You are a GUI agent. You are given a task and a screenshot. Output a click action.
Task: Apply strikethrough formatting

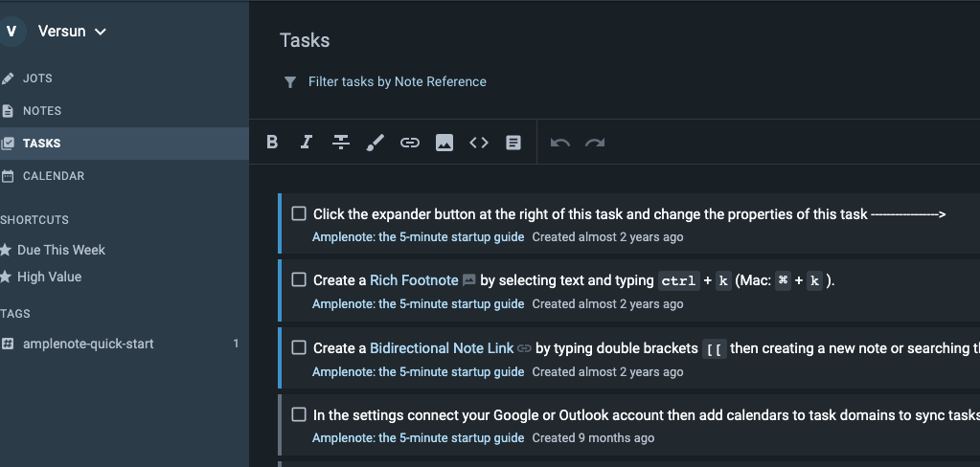341,143
